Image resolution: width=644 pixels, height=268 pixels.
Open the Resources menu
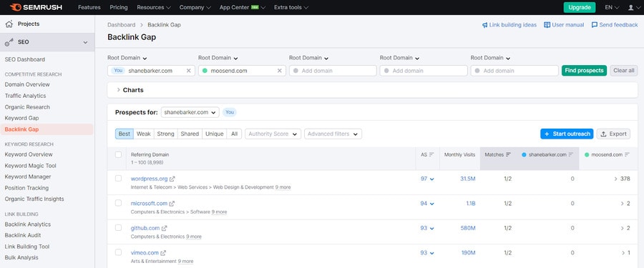pos(154,7)
